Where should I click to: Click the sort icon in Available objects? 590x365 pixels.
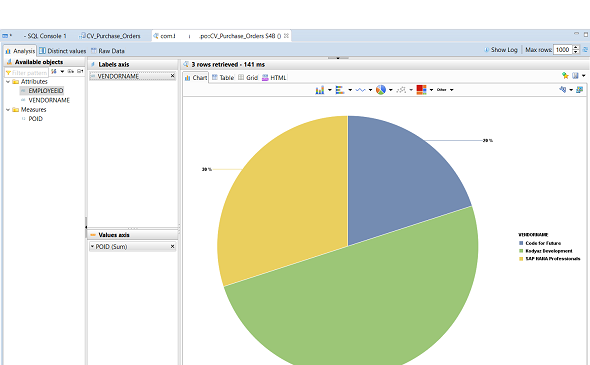(x=54, y=71)
